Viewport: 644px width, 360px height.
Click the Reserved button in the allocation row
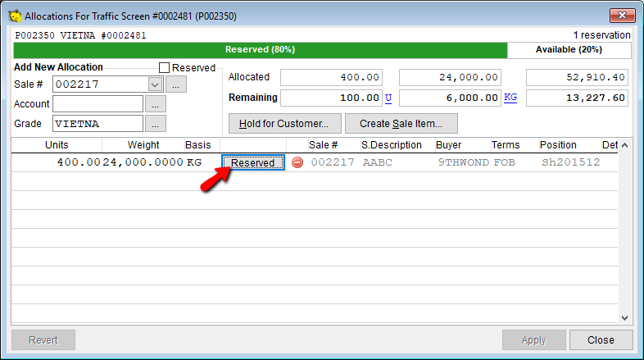point(253,162)
